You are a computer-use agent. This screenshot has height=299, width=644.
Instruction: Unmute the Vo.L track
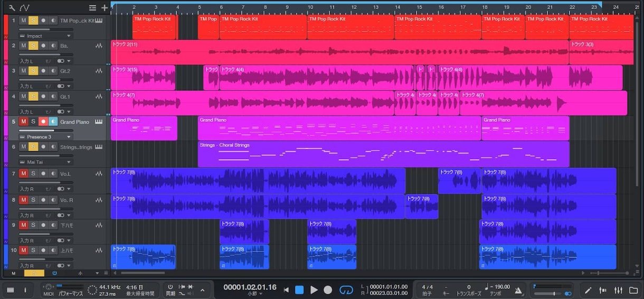pyautogui.click(x=23, y=173)
